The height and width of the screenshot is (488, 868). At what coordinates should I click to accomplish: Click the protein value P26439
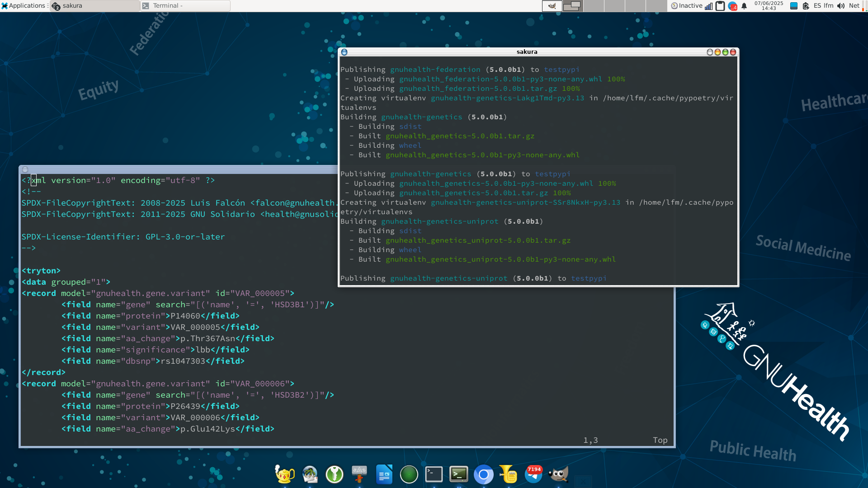pos(185,406)
